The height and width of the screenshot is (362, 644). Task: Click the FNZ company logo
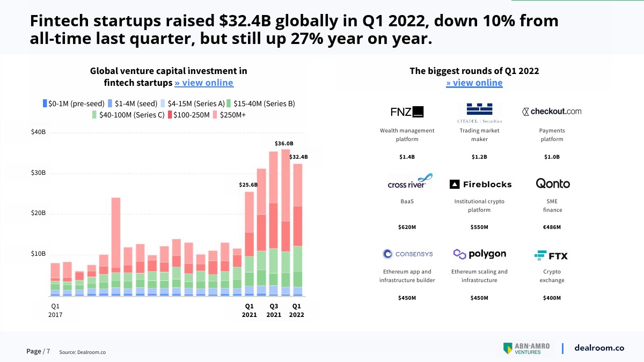click(407, 112)
